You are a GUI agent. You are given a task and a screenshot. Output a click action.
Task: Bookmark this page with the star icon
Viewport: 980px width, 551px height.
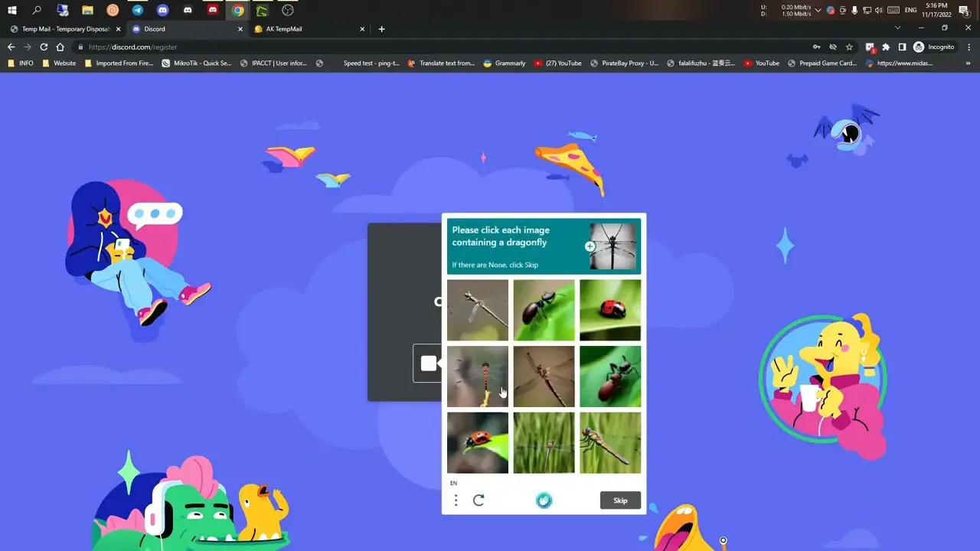click(849, 47)
